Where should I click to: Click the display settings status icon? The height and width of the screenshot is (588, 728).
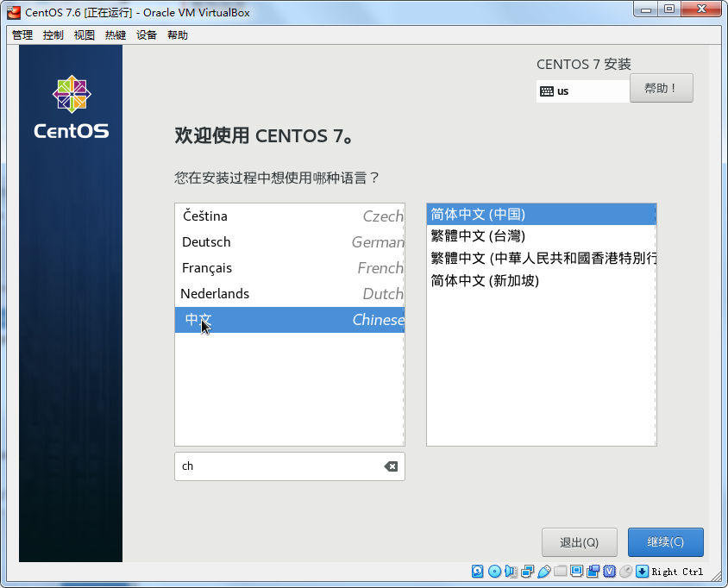tap(577, 572)
